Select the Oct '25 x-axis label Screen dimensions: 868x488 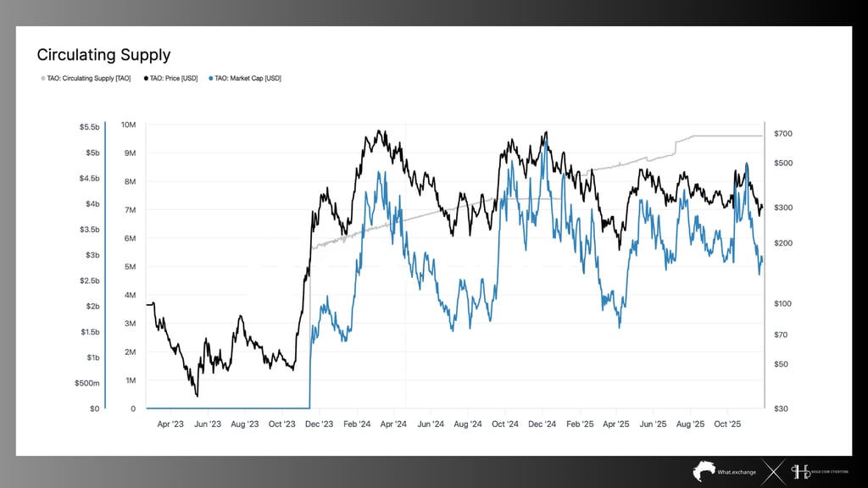click(727, 424)
